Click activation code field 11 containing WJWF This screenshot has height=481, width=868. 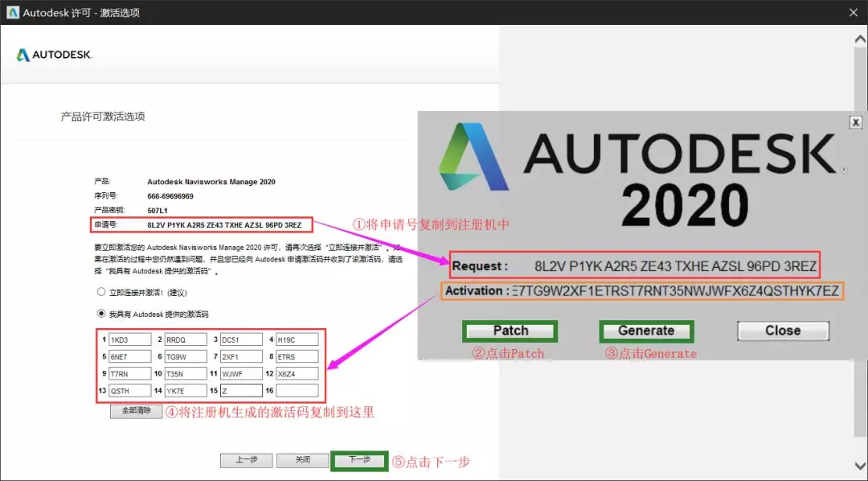coord(241,373)
